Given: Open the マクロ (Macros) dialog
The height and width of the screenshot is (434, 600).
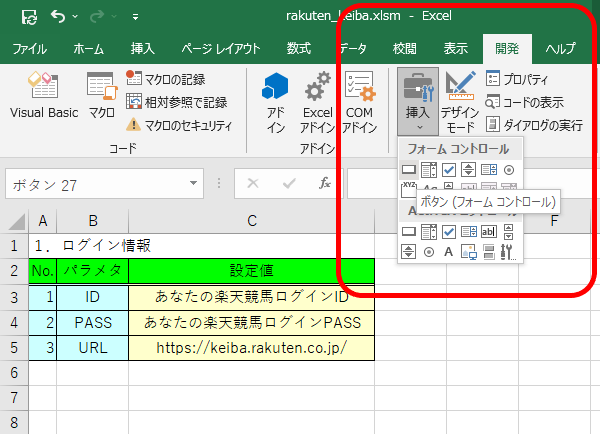Looking at the screenshot, I should tap(101, 96).
